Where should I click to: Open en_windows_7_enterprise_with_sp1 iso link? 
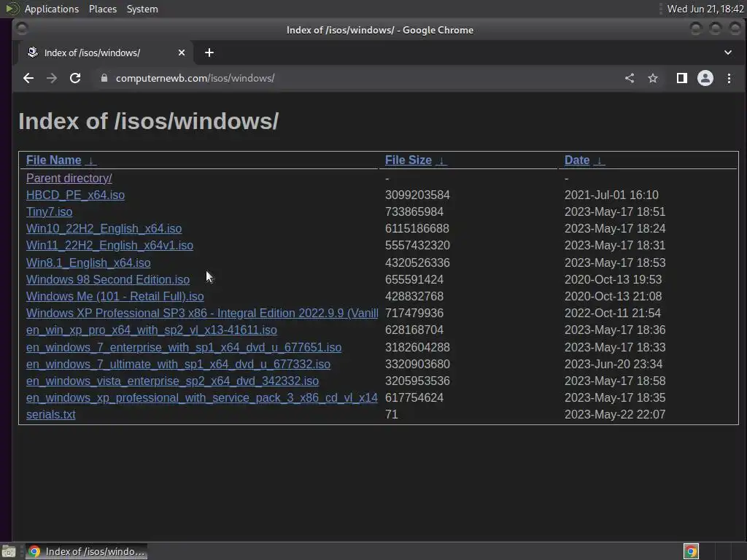[x=184, y=348]
